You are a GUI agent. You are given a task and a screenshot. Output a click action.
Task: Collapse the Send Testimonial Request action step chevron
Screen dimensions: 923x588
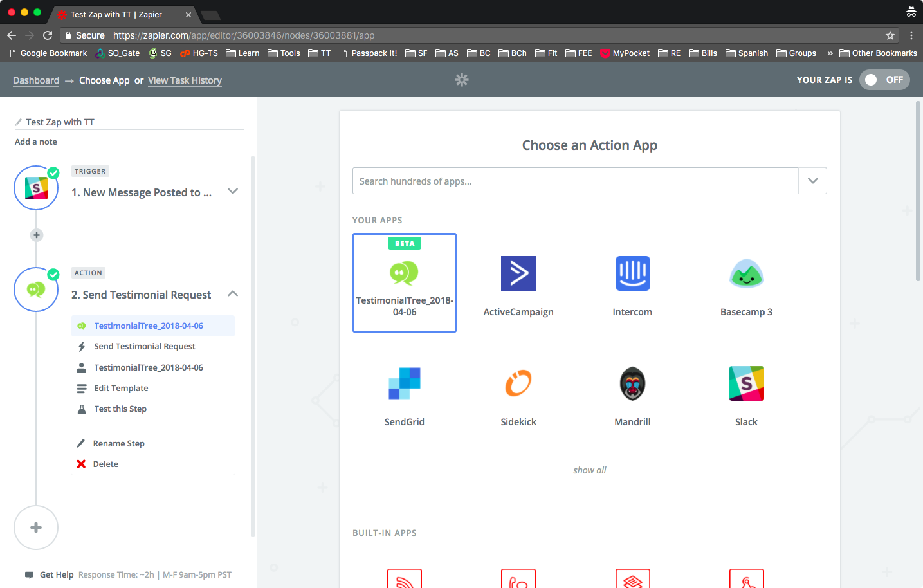coord(233,293)
